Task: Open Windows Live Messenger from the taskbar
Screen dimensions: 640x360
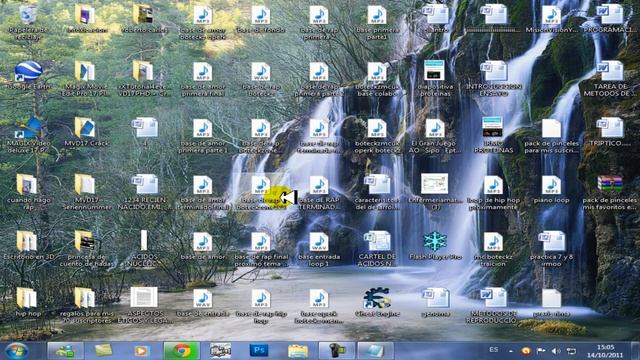Action: [65, 351]
